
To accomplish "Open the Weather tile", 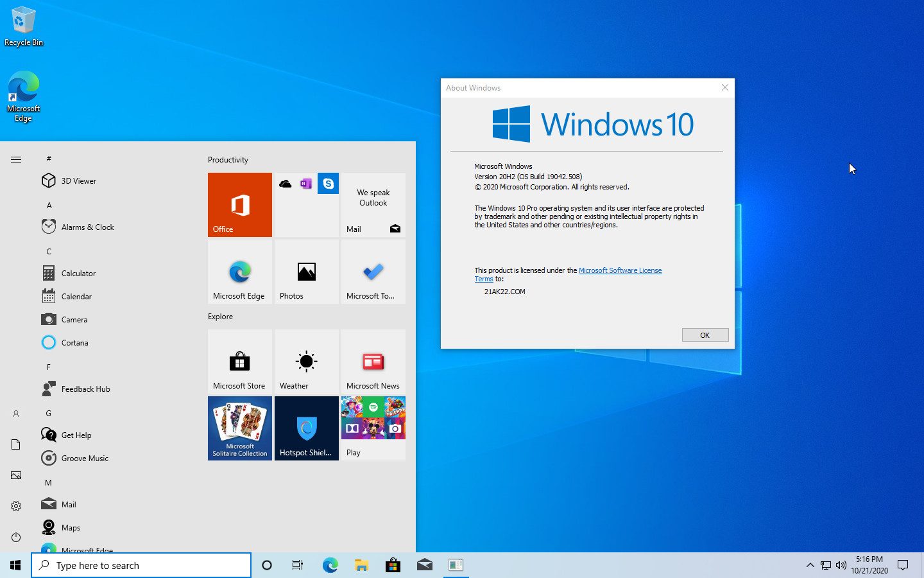I will 307,362.
